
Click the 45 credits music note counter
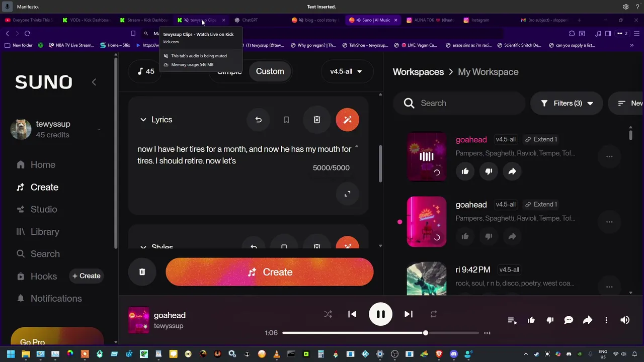(x=145, y=71)
